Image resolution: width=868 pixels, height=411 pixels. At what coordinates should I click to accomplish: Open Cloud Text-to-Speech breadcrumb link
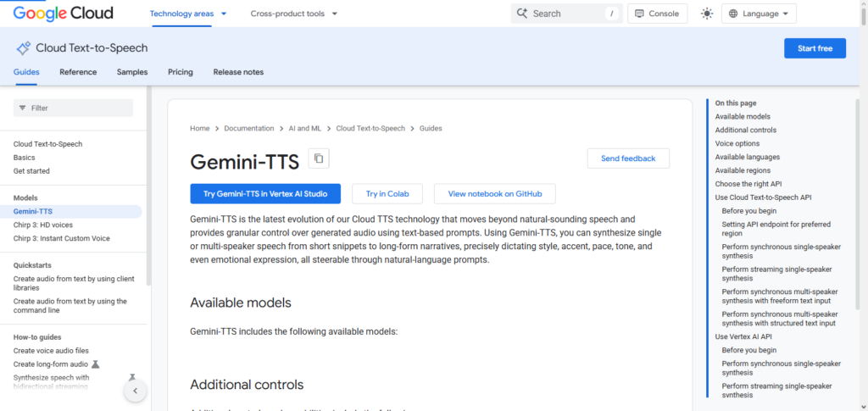370,128
